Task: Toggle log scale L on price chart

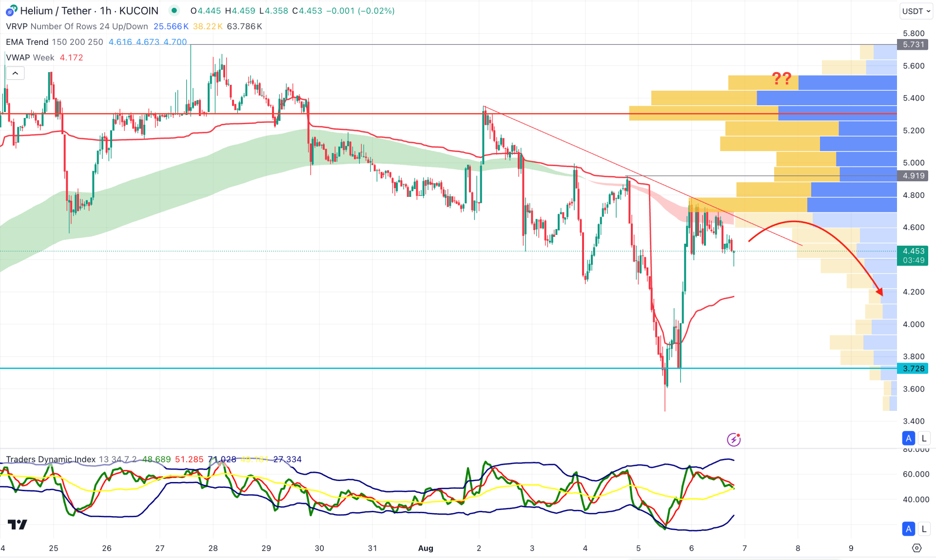Action: [924, 438]
